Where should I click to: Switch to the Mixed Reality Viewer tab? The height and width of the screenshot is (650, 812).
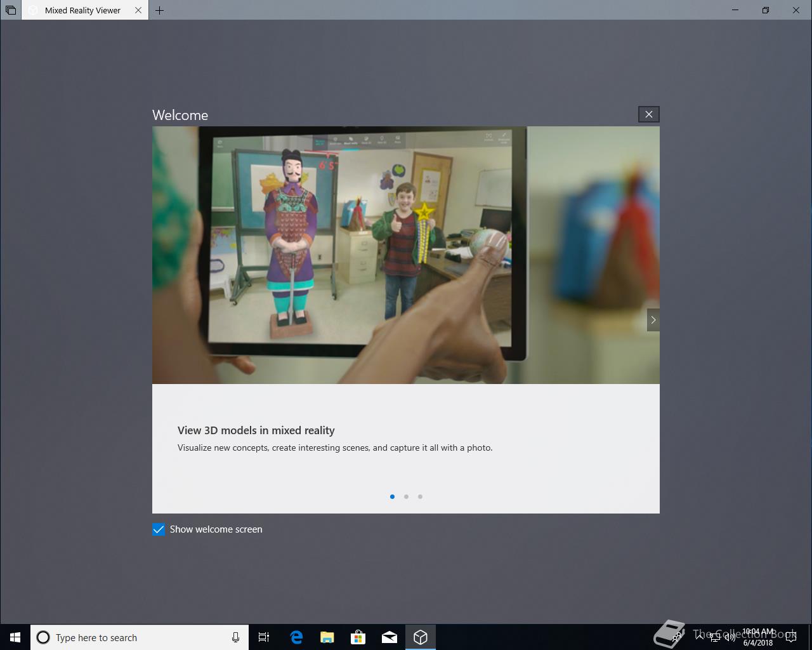pos(82,10)
